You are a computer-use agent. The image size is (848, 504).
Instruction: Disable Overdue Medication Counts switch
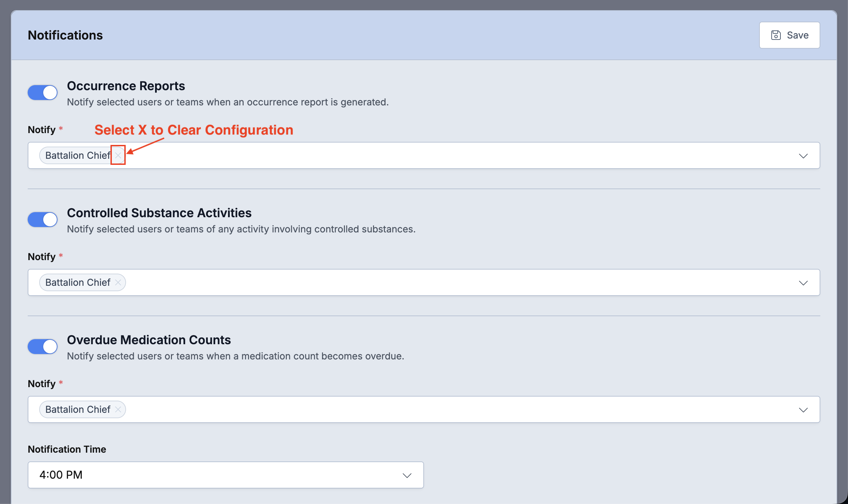43,346
